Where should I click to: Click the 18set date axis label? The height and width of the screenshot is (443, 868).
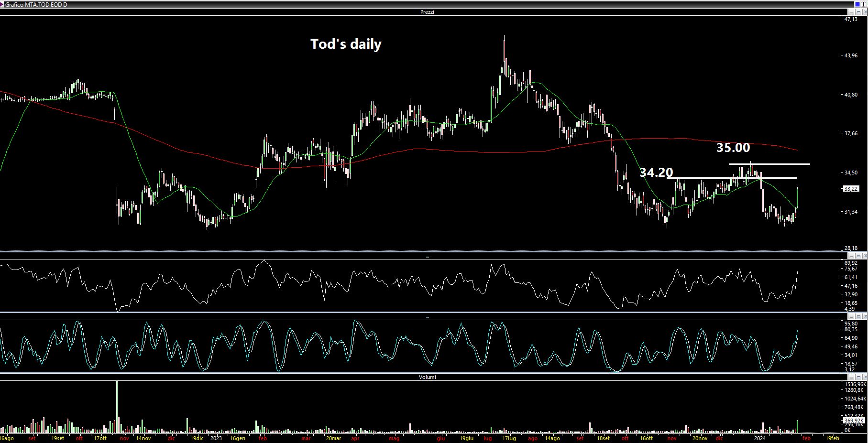[603, 438]
